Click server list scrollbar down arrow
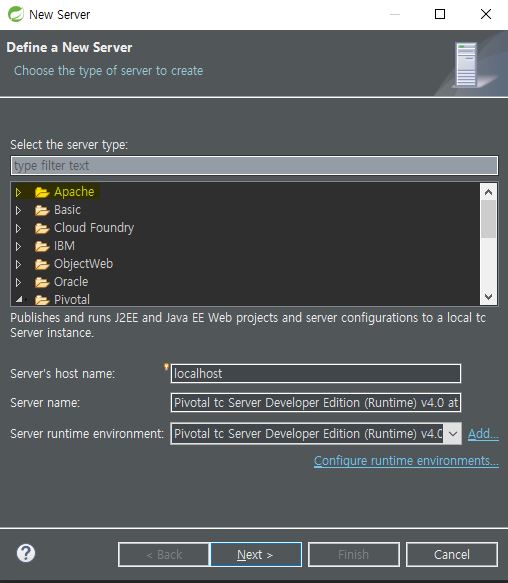The image size is (508, 583). coord(488,297)
